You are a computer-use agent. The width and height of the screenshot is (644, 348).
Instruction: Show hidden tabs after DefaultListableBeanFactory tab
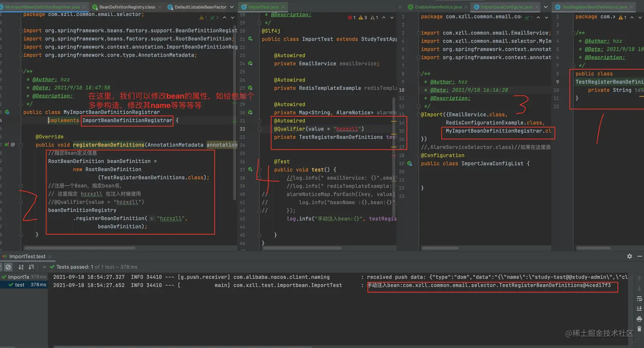click(232, 7)
